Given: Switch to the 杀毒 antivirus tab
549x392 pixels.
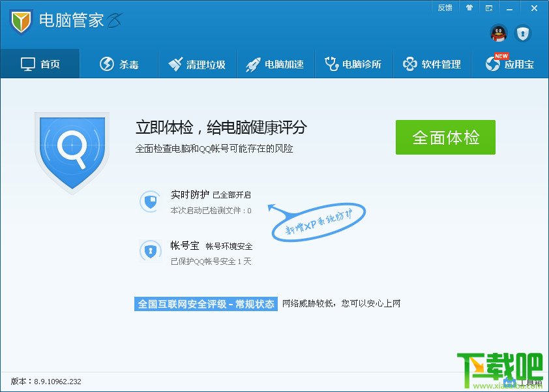Looking at the screenshot, I should pos(119,64).
